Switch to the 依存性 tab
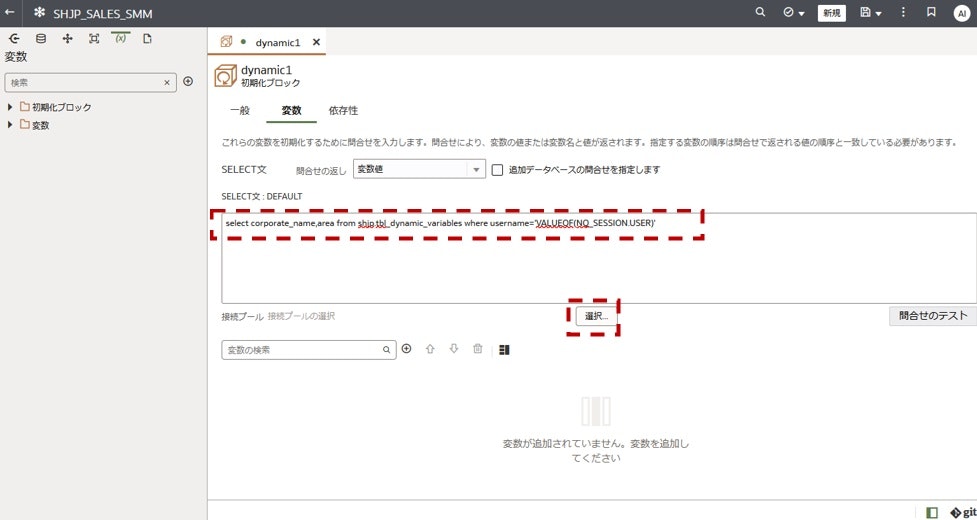This screenshot has height=520, width=977. tap(343, 111)
